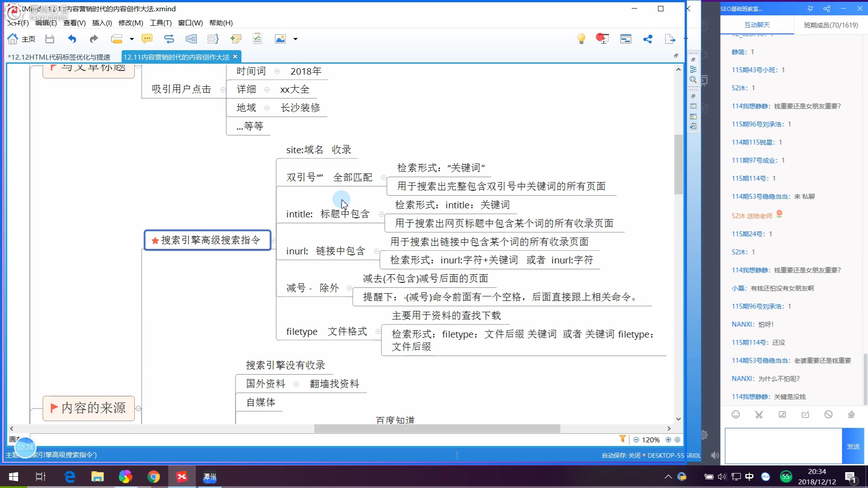Start brainstorming with the light bulb icon
868x488 pixels.
click(581, 39)
